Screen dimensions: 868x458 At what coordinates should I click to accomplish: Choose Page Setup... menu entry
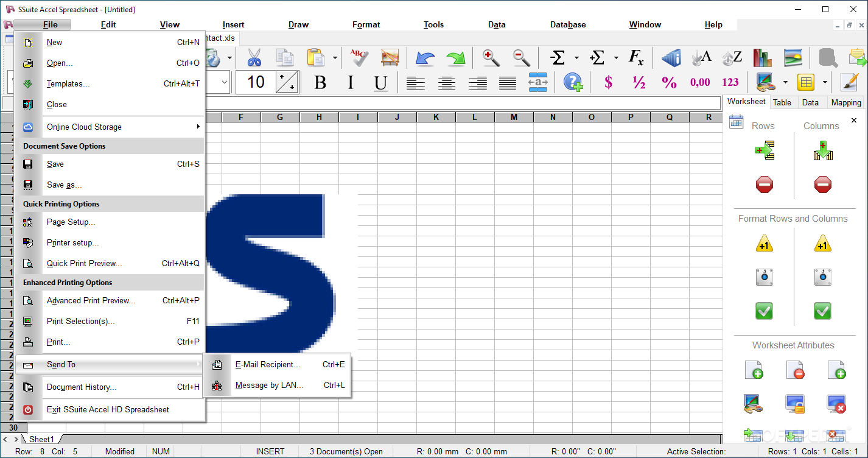(x=110, y=222)
